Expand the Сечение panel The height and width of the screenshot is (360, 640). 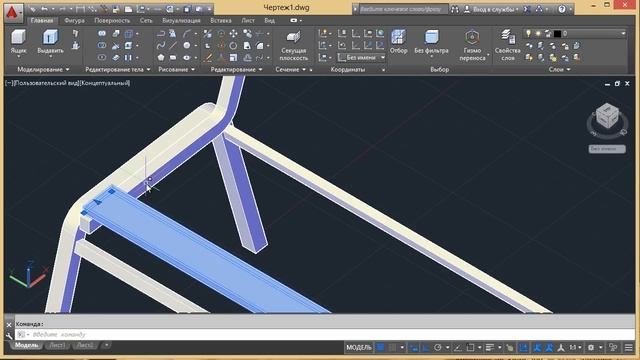pos(290,69)
